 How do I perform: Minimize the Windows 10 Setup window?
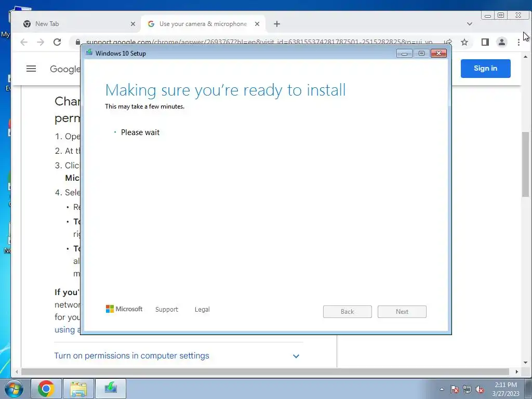pyautogui.click(x=404, y=54)
